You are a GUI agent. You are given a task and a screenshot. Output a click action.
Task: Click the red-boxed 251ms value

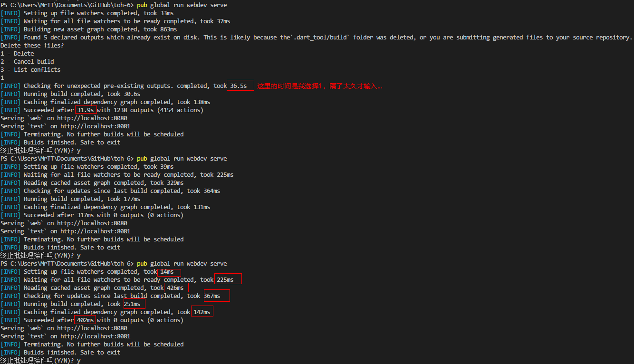(132, 304)
